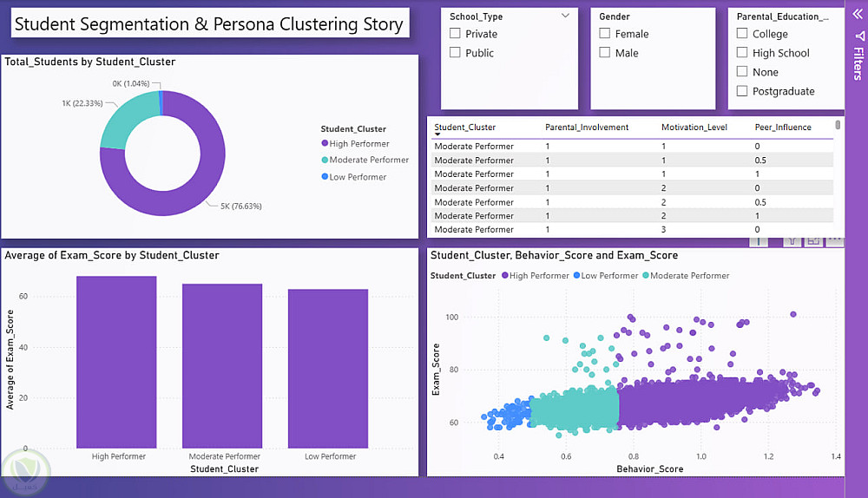Viewport: 868px width, 498px height.
Task: Sort table by Peer_Influence column header
Action: [783, 128]
